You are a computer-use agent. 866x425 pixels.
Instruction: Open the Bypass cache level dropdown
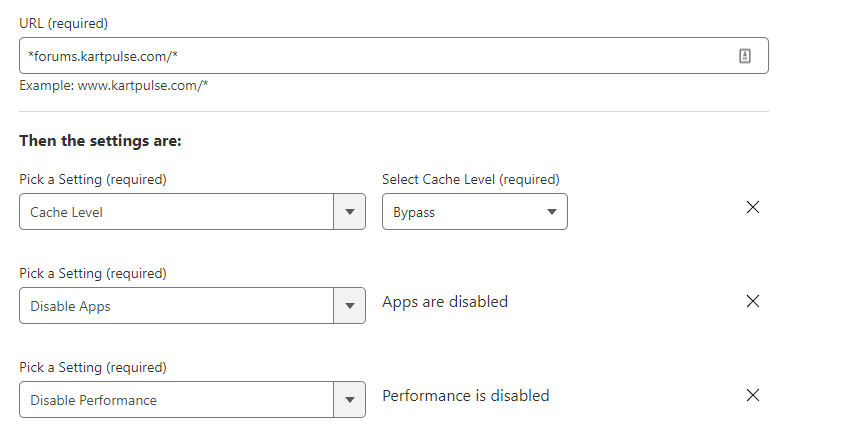click(474, 211)
